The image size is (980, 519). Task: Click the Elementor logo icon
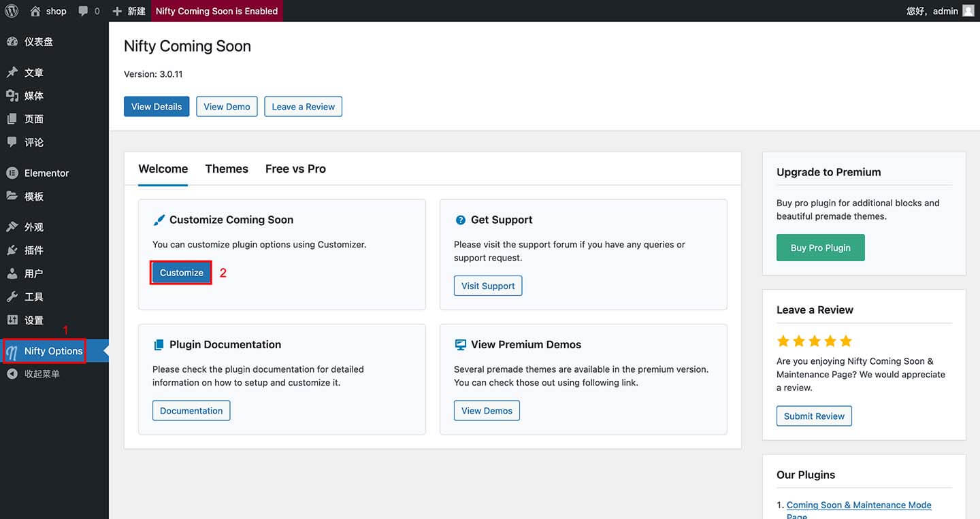pos(12,173)
